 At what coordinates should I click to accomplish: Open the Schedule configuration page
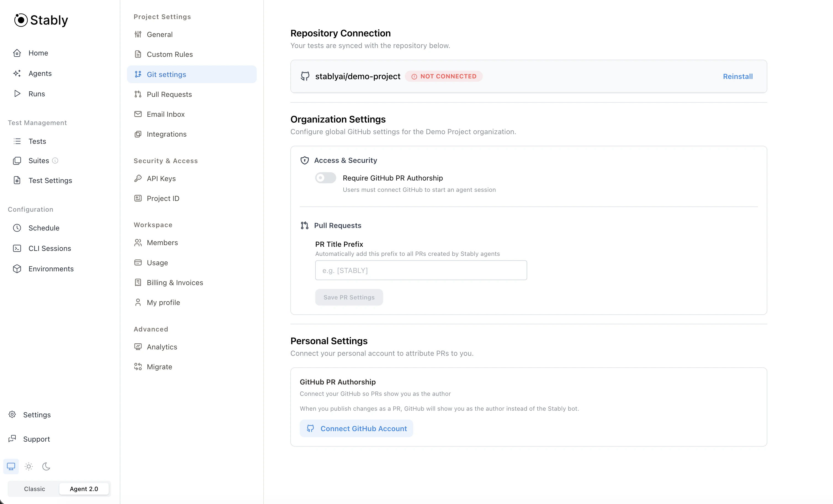44,228
